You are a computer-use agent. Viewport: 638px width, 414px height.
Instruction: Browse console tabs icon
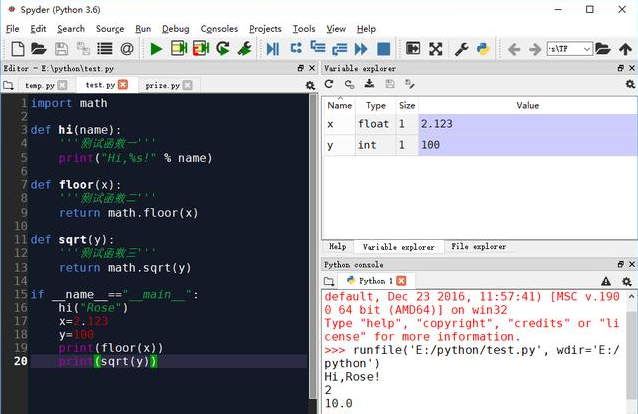pyautogui.click(x=329, y=281)
